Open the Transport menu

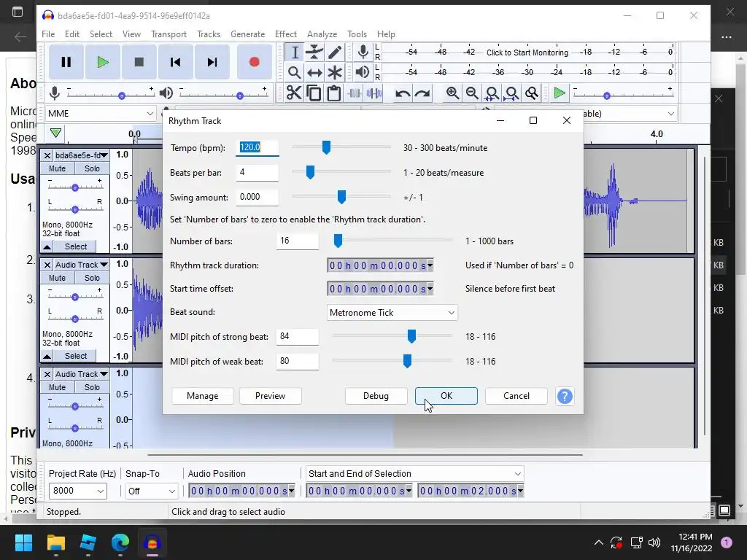coord(169,34)
